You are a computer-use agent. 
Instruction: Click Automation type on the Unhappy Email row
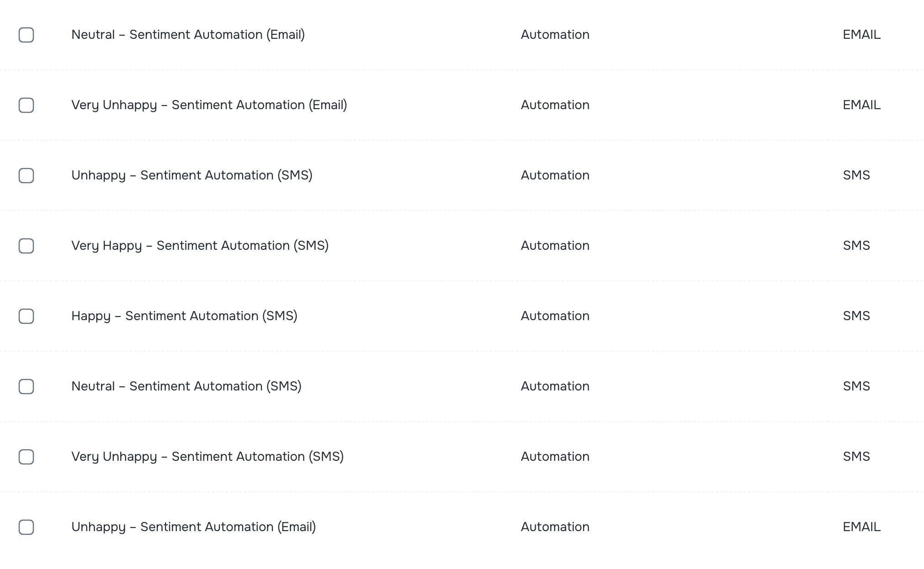(x=555, y=527)
